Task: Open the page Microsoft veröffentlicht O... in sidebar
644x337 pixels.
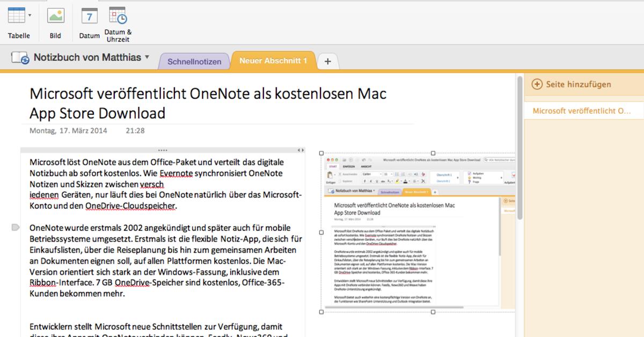Action: (581, 111)
